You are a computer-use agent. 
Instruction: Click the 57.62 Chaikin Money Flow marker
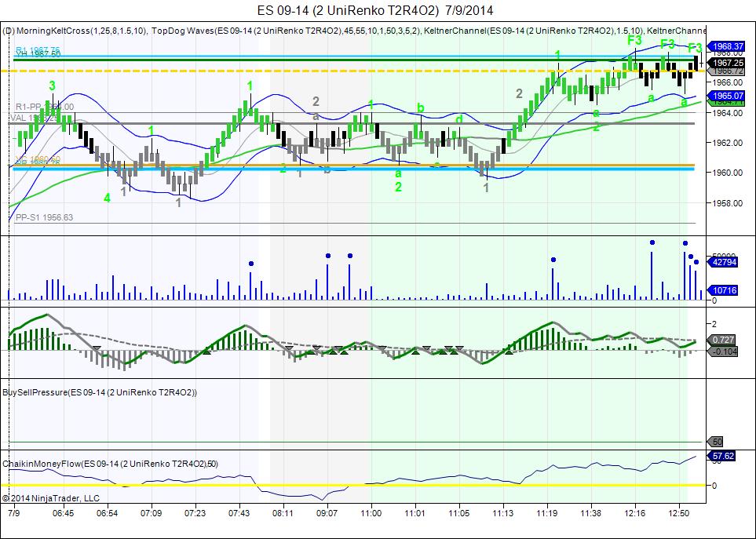point(721,456)
